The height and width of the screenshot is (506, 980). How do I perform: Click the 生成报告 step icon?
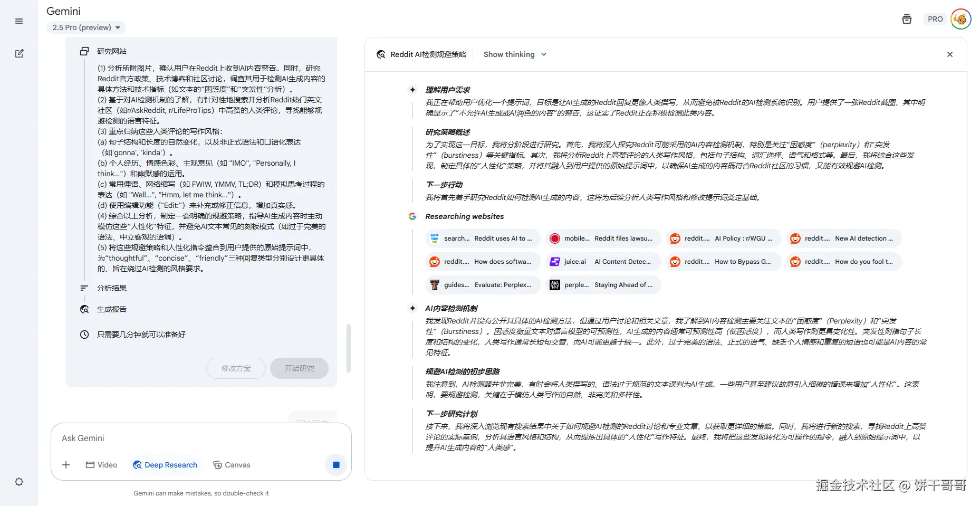(x=84, y=309)
